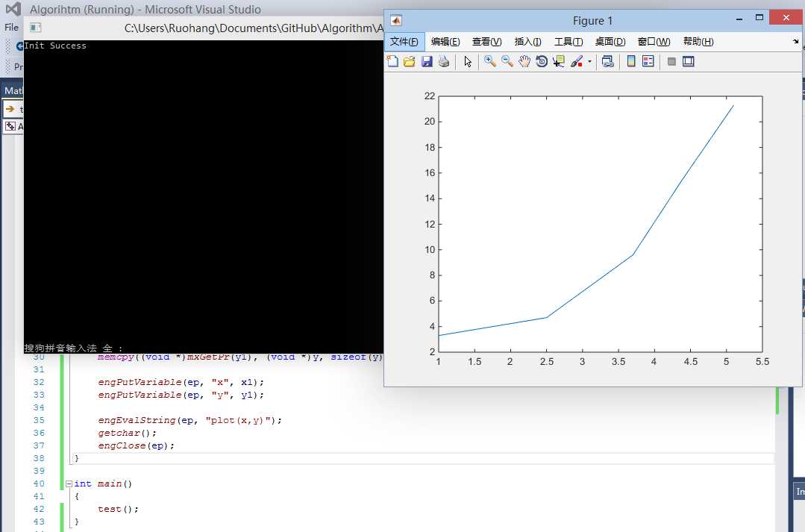This screenshot has width=805, height=532.
Task: Activate the Zoom Out tool
Action: tap(507, 62)
